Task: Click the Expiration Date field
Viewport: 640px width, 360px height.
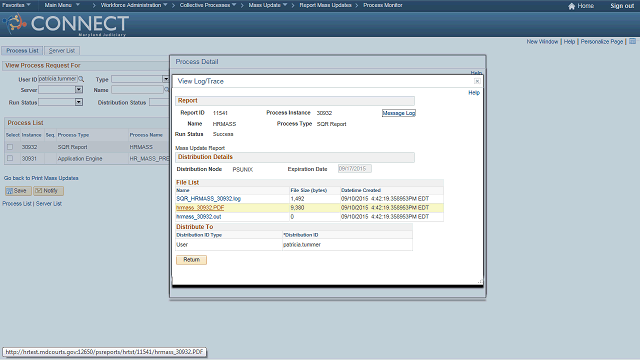Action: [354, 169]
